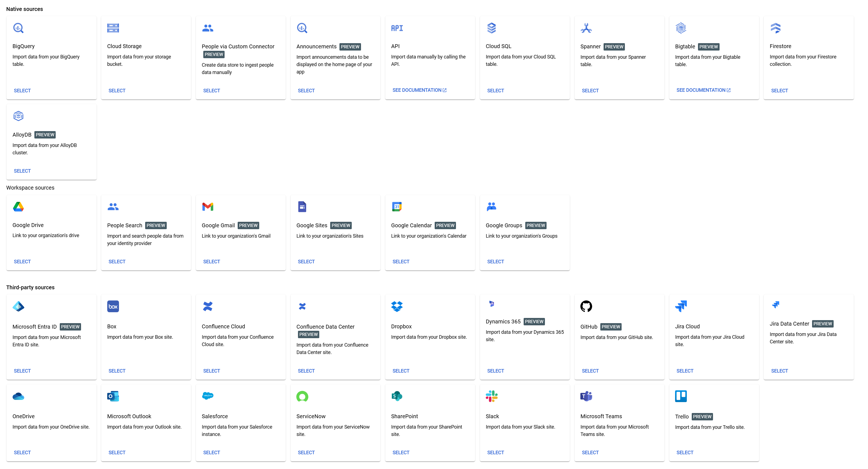This screenshot has height=469, width=868.
Task: Select the Announcements source
Action: (x=306, y=90)
